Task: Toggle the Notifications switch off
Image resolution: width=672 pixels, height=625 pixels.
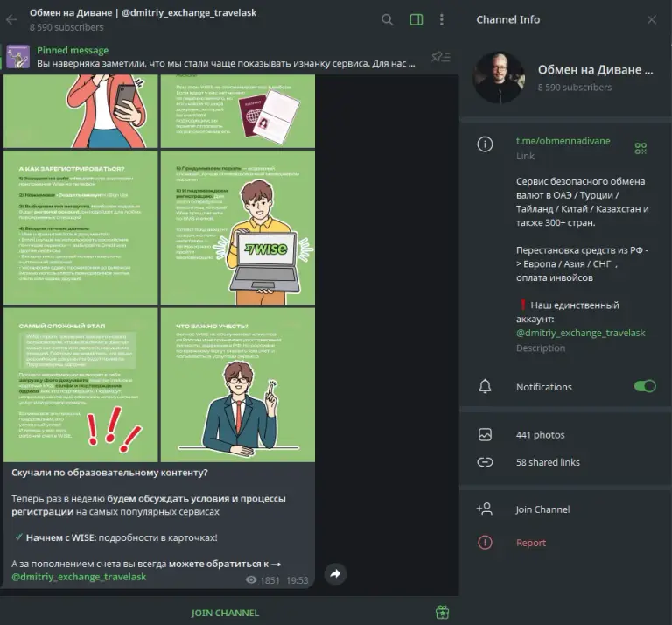Action: pos(645,386)
